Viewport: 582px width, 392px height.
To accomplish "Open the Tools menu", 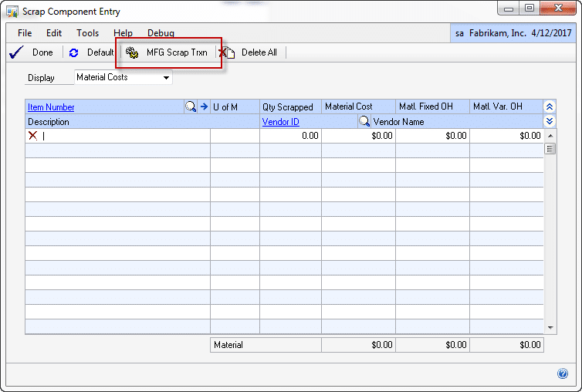I will 87,33.
